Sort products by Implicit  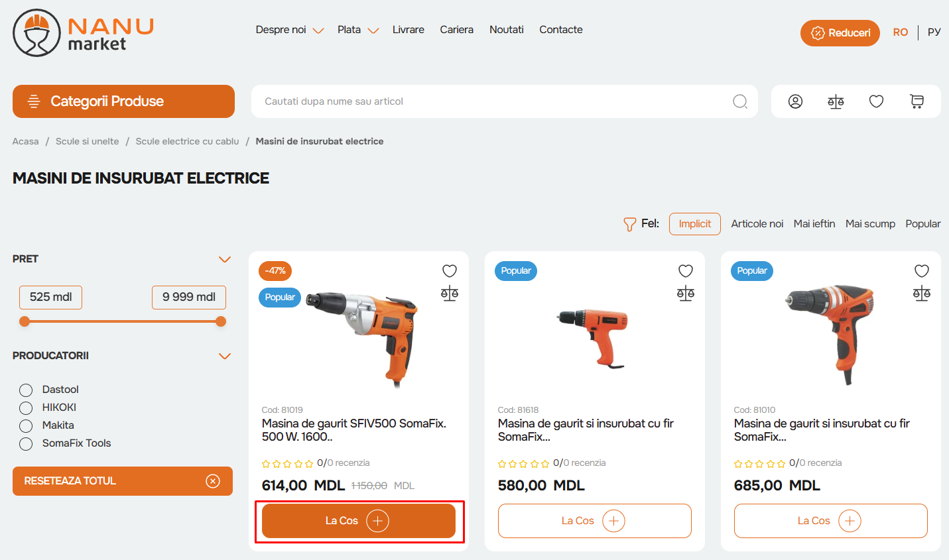click(695, 224)
